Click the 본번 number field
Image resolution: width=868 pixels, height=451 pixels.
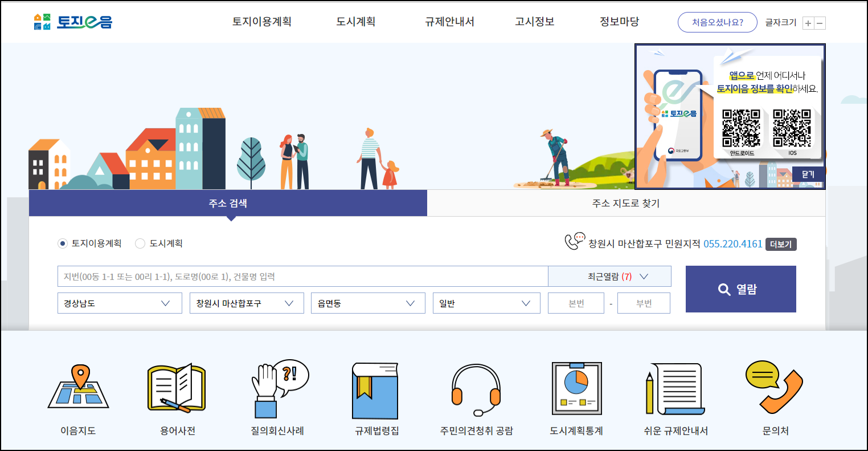pos(576,303)
